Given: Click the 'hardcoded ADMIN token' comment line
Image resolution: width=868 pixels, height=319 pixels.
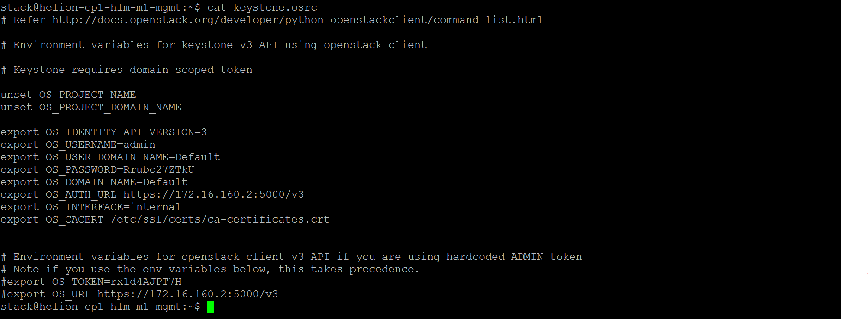Looking at the screenshot, I should (291, 257).
